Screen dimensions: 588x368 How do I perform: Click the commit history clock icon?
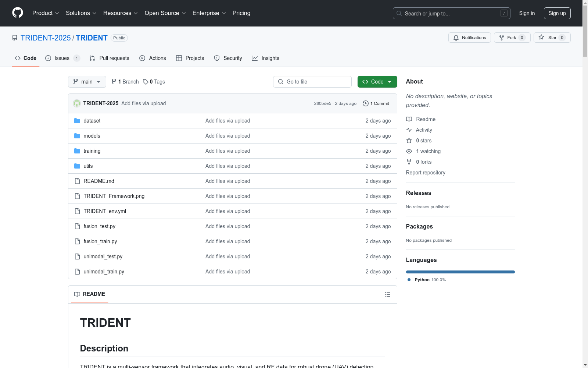[x=365, y=103]
